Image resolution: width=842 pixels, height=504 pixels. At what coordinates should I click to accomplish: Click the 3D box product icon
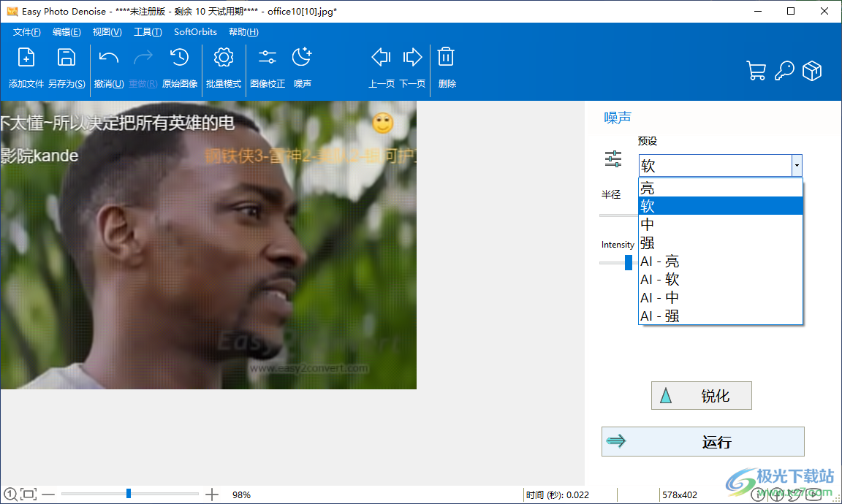812,70
